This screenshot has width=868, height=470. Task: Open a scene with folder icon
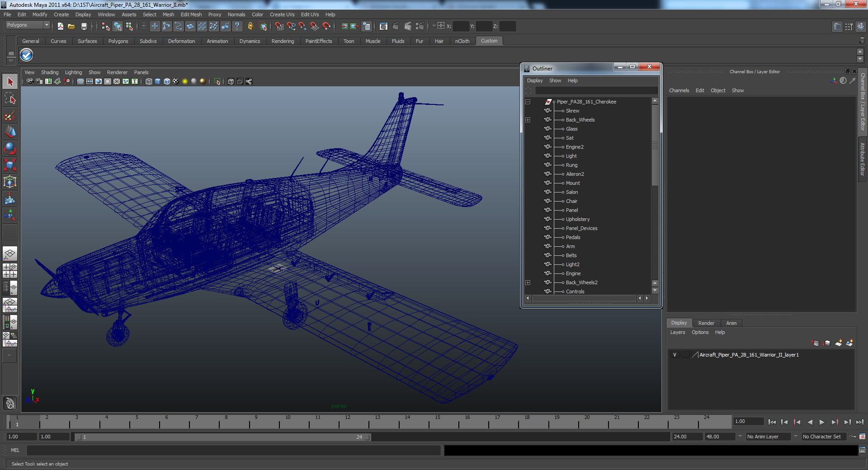point(71,26)
